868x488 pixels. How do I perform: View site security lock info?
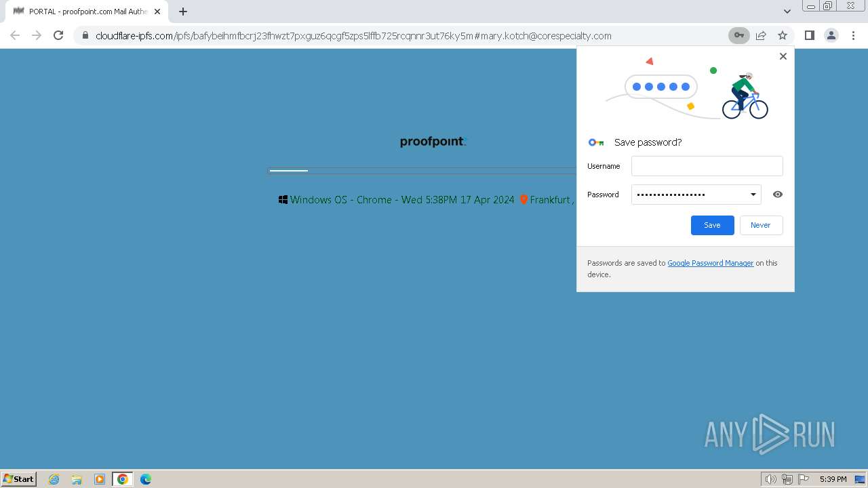coord(85,35)
